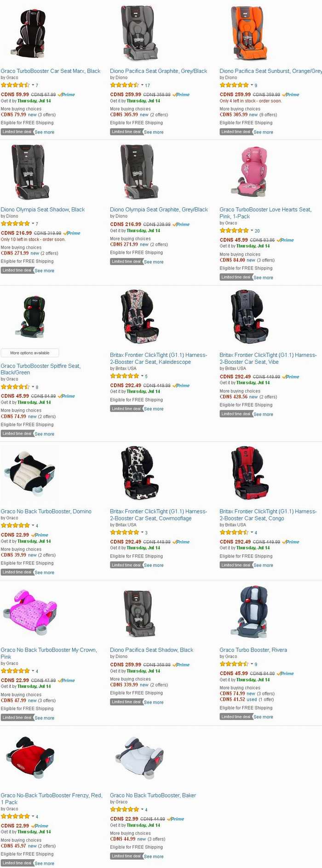Click the Cowmooflage car seat image
Image resolution: width=322 pixels, height=868 pixels.
tap(140, 474)
